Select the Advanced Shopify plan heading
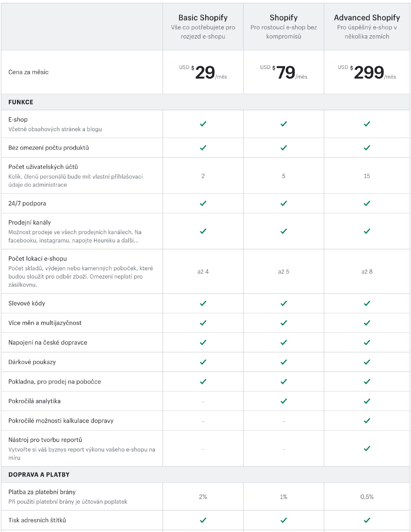The image size is (411, 532). point(367,18)
